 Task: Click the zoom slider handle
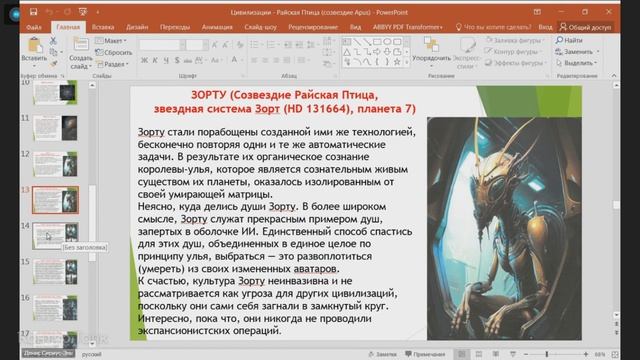[x=547, y=354]
